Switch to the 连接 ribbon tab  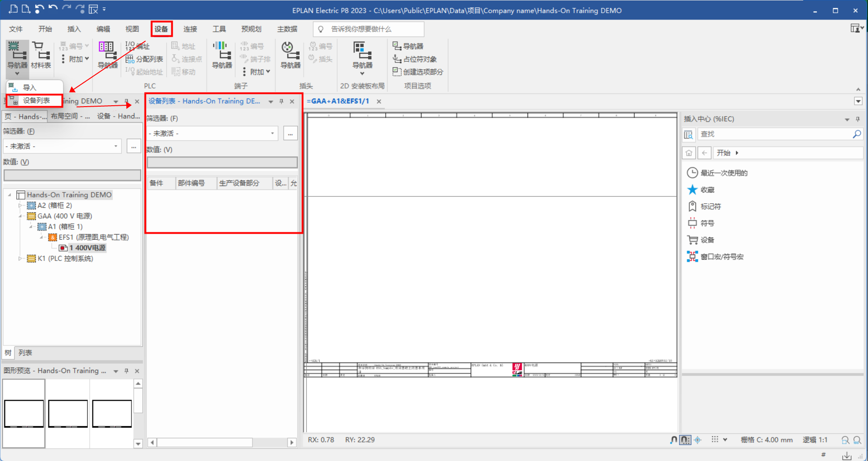[190, 29]
